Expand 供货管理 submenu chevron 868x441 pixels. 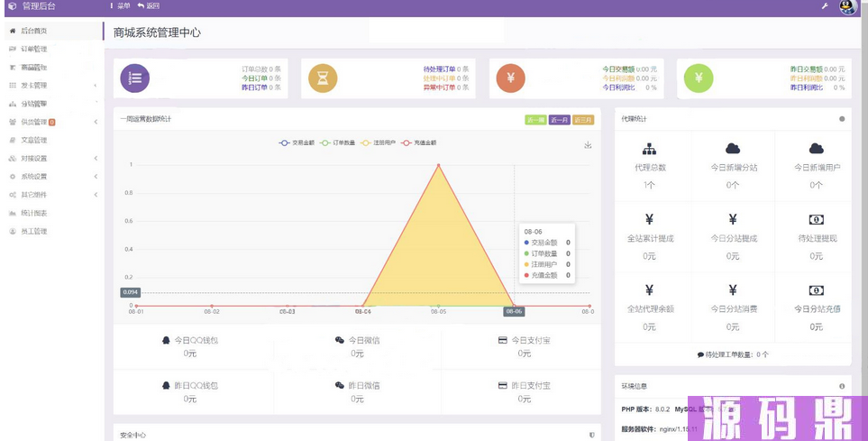[96, 122]
